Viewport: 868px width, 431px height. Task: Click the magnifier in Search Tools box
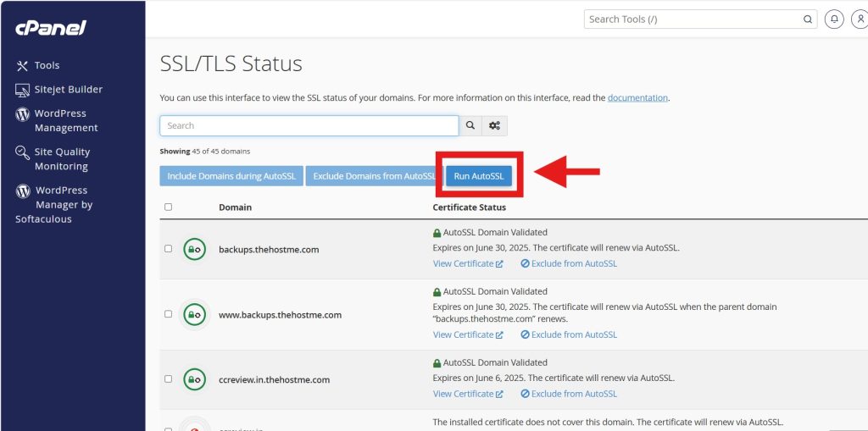(808, 19)
